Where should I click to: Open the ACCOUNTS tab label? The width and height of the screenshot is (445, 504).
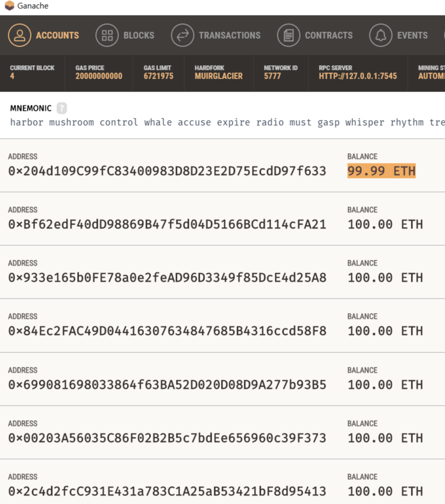(x=57, y=35)
